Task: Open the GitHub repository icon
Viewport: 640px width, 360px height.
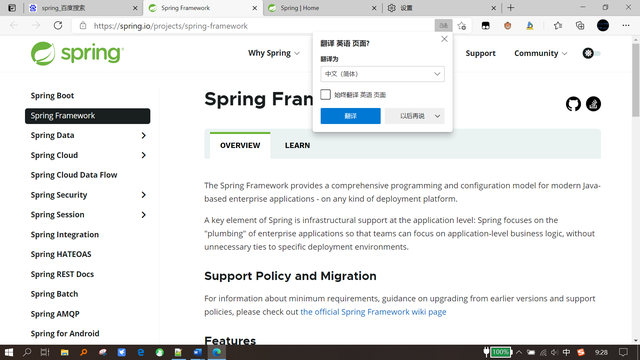Action: tap(573, 104)
